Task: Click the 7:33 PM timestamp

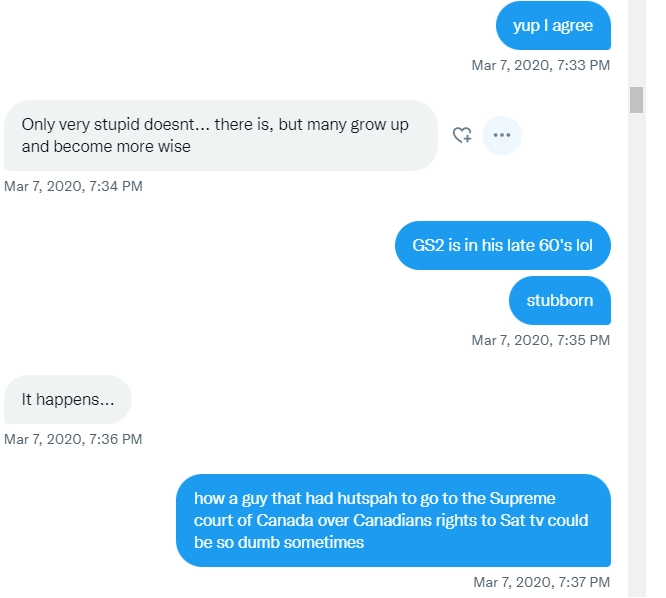Action: tap(541, 65)
